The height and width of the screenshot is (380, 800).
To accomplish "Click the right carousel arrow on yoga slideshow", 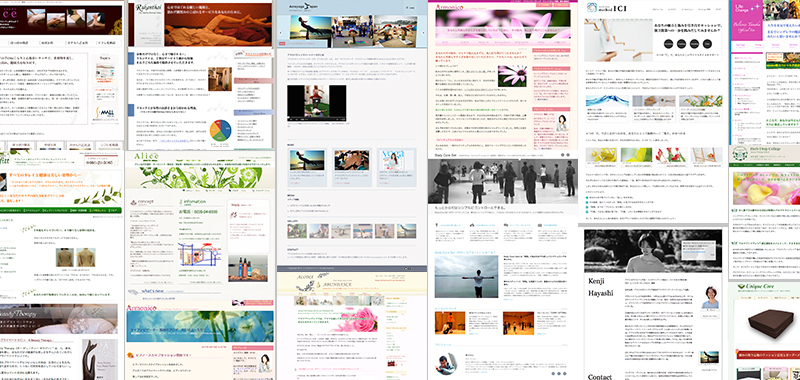I will 423,32.
